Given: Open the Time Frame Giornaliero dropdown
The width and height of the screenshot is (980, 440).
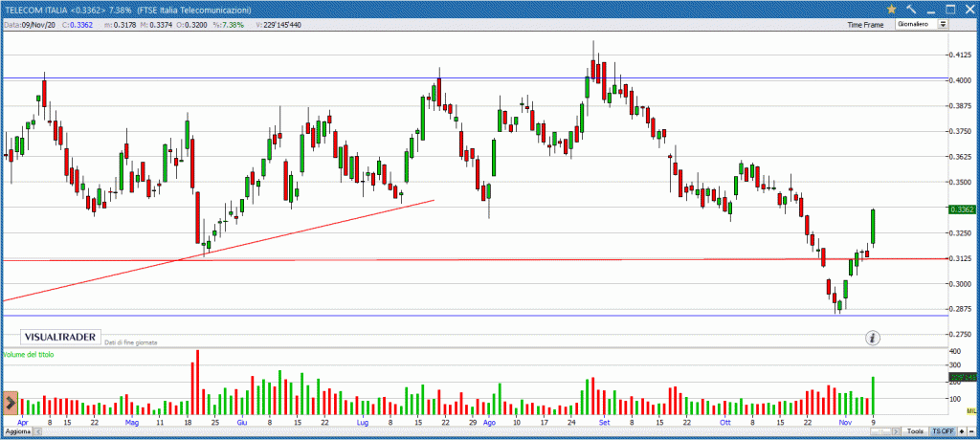Looking at the screenshot, I should 922,24.
